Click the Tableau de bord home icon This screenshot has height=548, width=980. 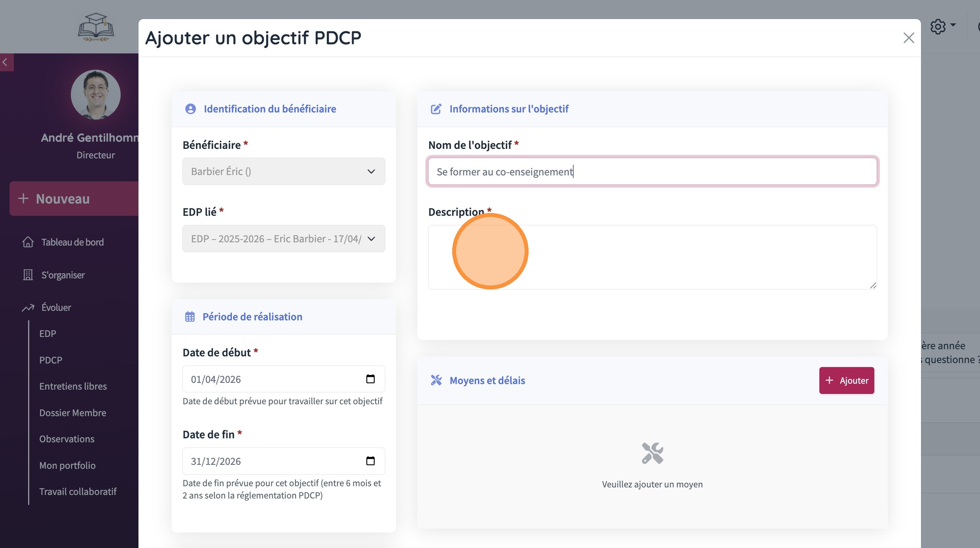[28, 242]
